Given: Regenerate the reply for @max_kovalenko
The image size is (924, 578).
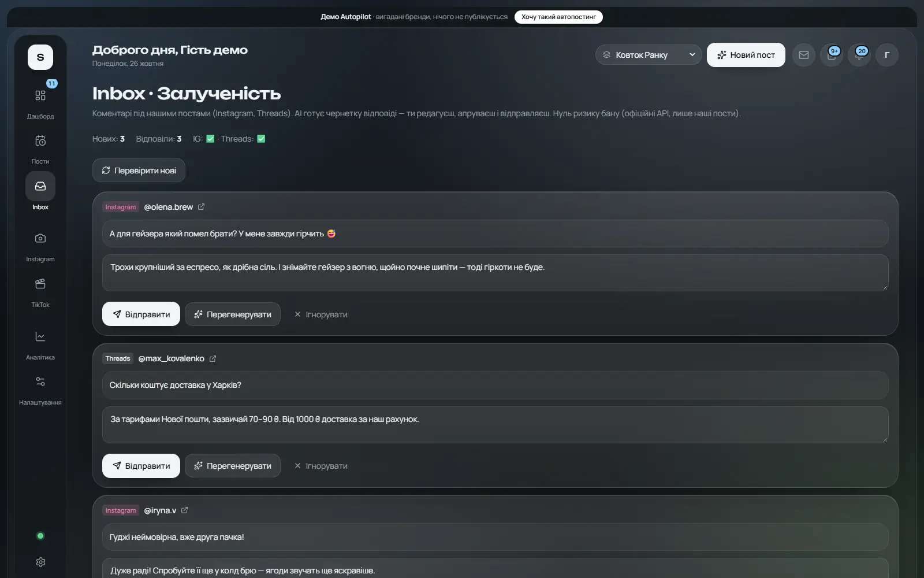Looking at the screenshot, I should pyautogui.click(x=233, y=466).
